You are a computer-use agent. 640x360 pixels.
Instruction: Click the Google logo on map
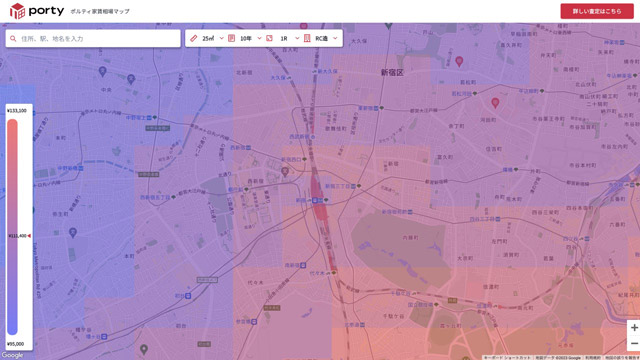pos(13,355)
